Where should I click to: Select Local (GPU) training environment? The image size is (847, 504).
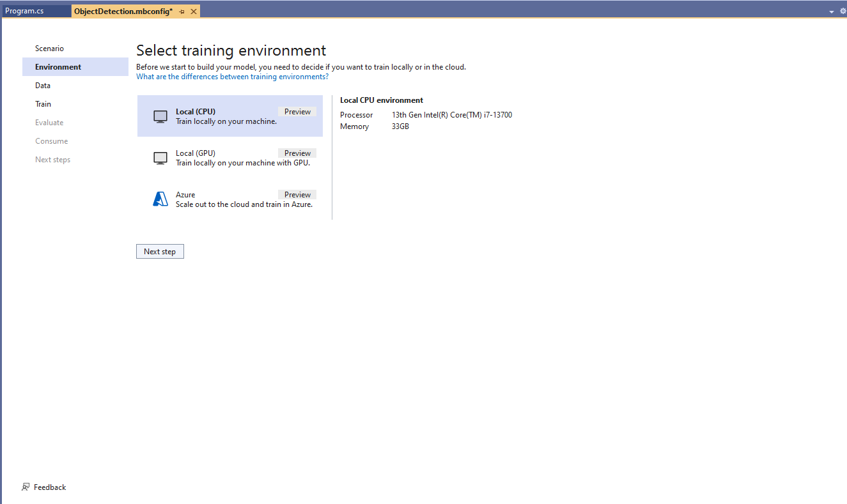tap(230, 158)
